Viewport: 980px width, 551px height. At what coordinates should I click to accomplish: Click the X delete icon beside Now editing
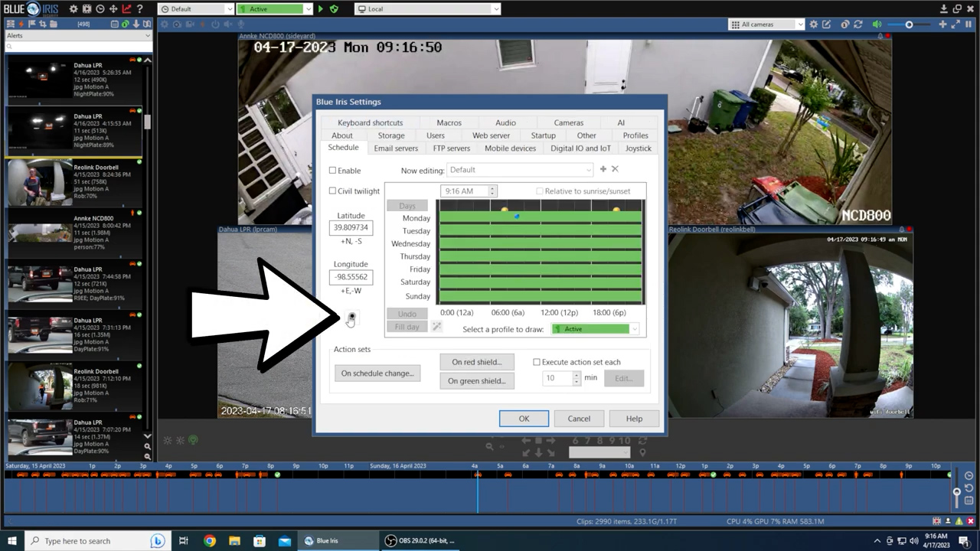click(x=615, y=169)
